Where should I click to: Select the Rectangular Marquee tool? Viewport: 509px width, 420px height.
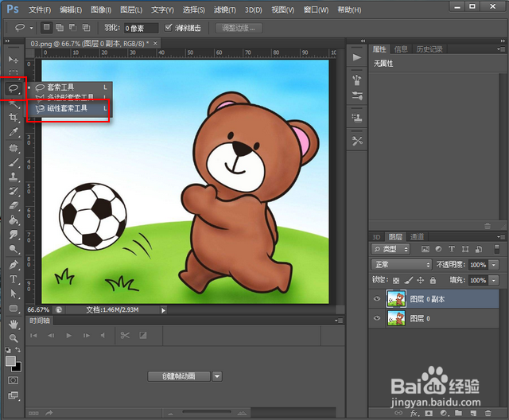click(13, 72)
